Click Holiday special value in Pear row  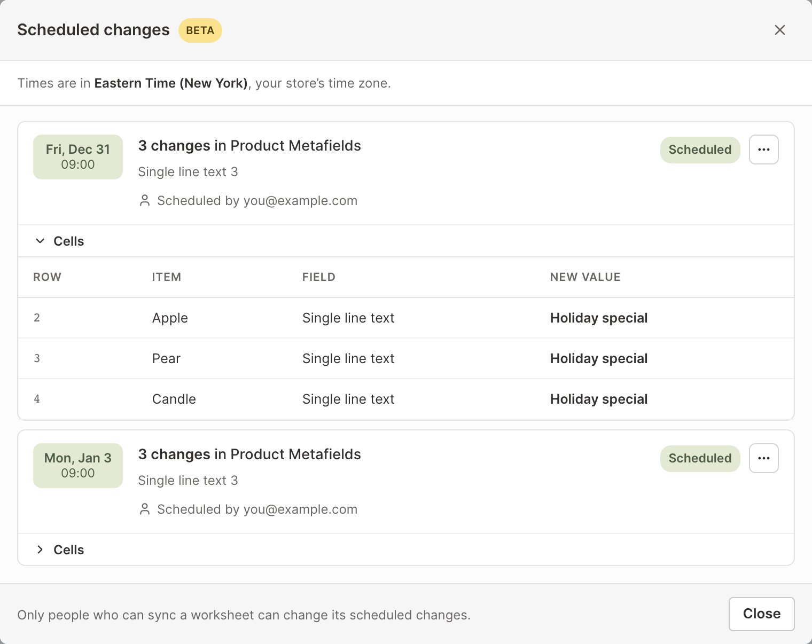coord(599,359)
